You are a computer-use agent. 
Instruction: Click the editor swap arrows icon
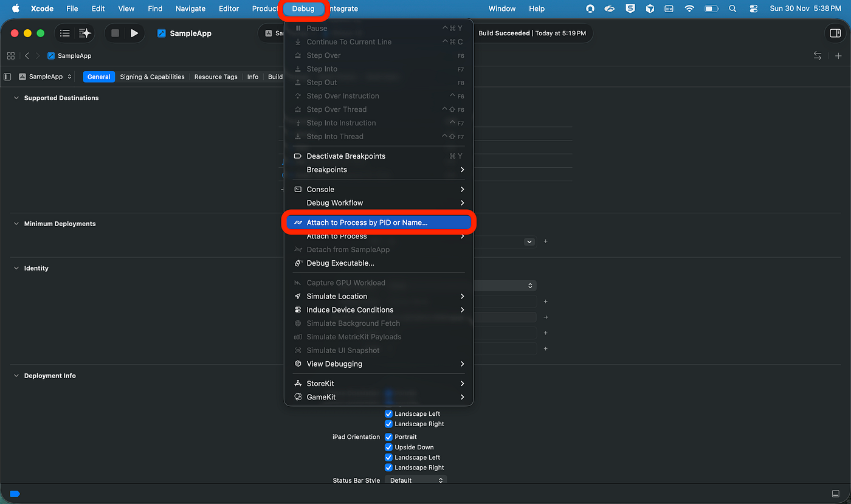point(818,56)
